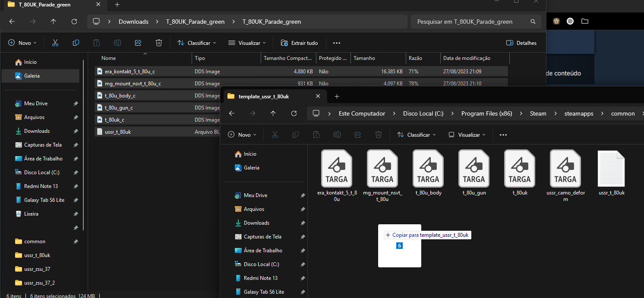644x298 pixels.
Task: Close the template_ussr_t_80uk tab
Action: 318,96
